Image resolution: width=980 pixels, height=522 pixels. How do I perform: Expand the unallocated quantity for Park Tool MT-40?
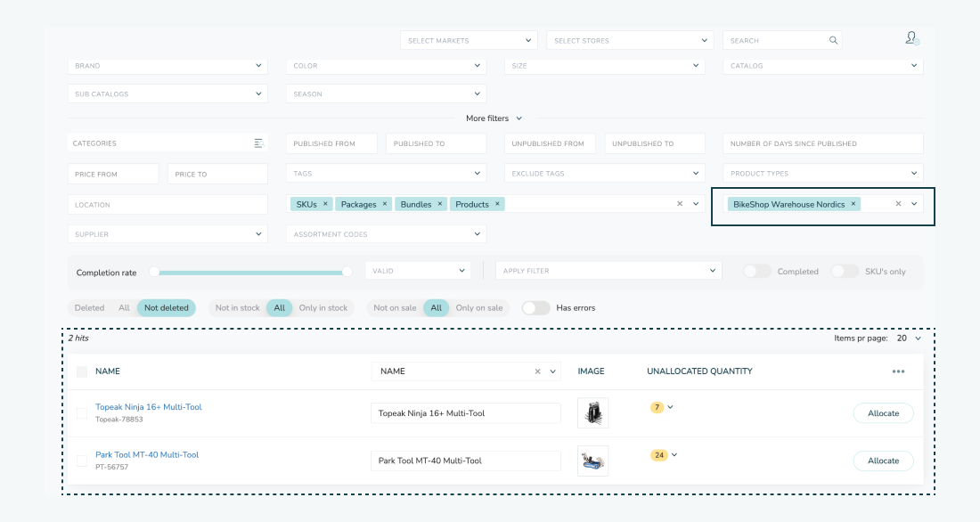pyautogui.click(x=674, y=454)
